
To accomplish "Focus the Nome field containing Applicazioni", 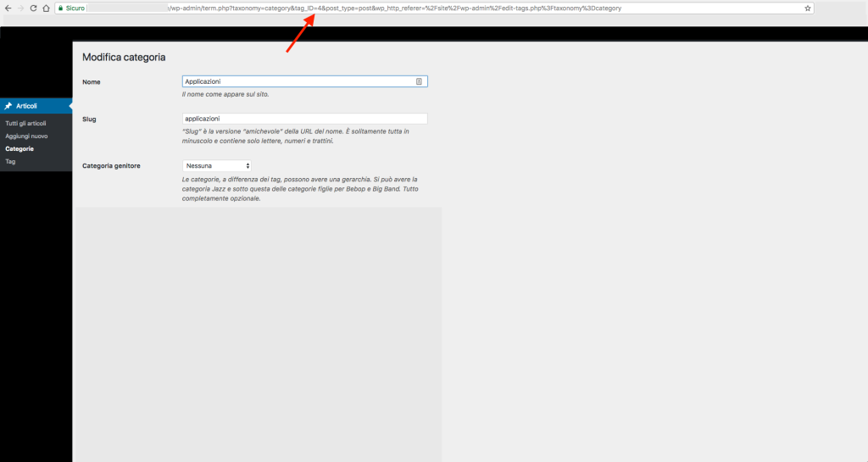I will [x=304, y=81].
